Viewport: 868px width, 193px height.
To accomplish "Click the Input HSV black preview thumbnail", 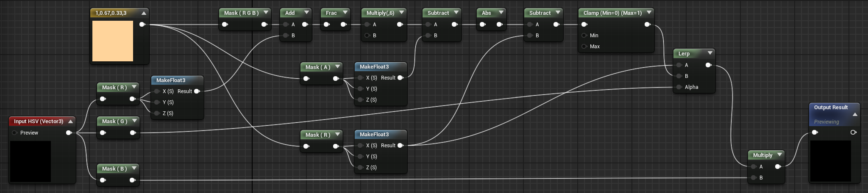I will pyautogui.click(x=31, y=161).
